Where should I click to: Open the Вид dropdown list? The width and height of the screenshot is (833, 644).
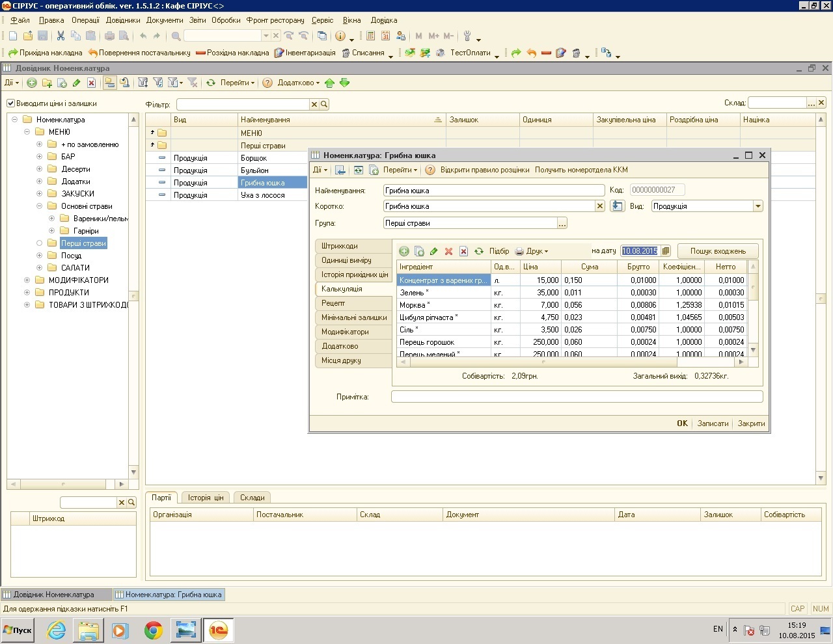758,206
